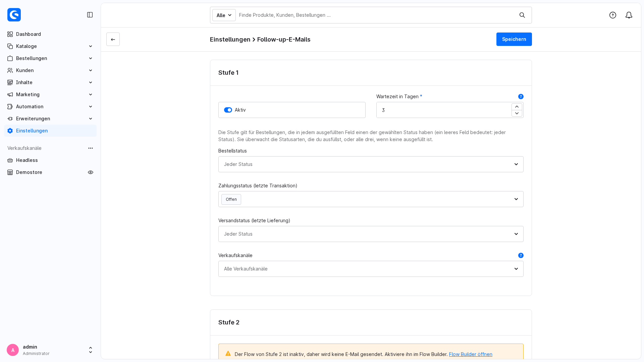Screen dimensions: 644x362
Task: Open Inhalte in the sidebar
Action: click(50, 82)
